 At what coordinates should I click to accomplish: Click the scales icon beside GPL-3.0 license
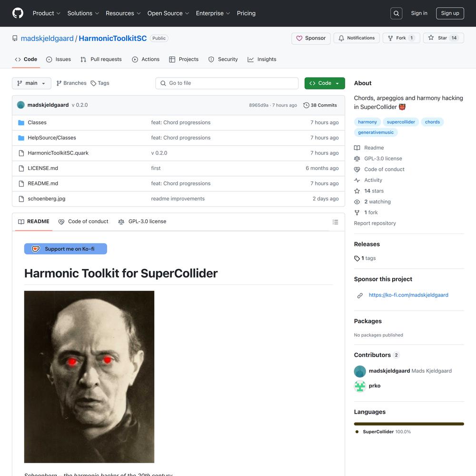(357, 159)
